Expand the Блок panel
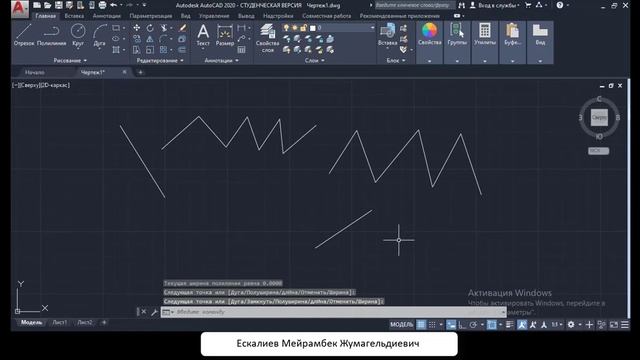 point(396,60)
